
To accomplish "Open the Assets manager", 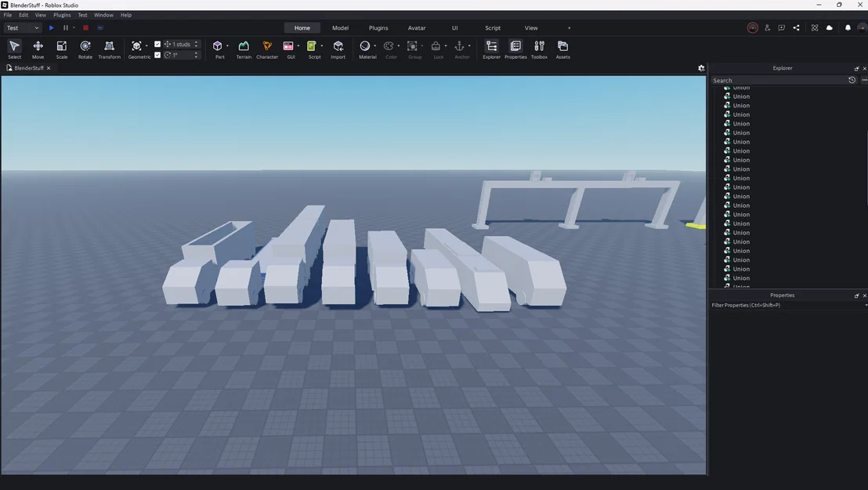I will tap(562, 49).
